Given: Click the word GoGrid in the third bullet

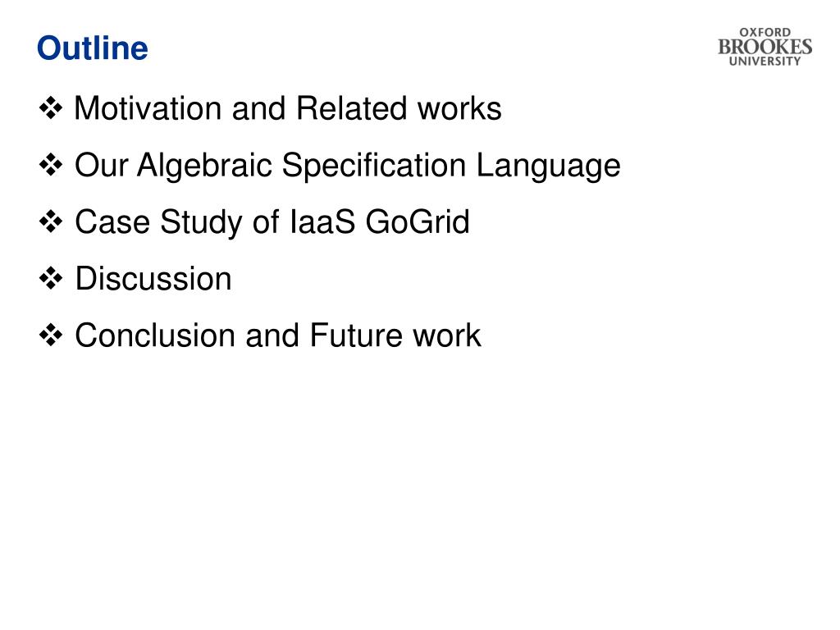Looking at the screenshot, I should pos(418,221).
